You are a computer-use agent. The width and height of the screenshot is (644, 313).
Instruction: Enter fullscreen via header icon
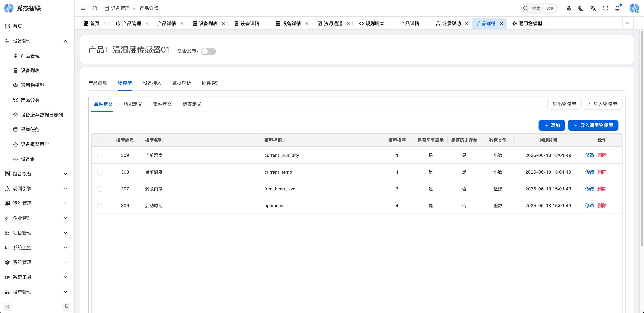(605, 8)
